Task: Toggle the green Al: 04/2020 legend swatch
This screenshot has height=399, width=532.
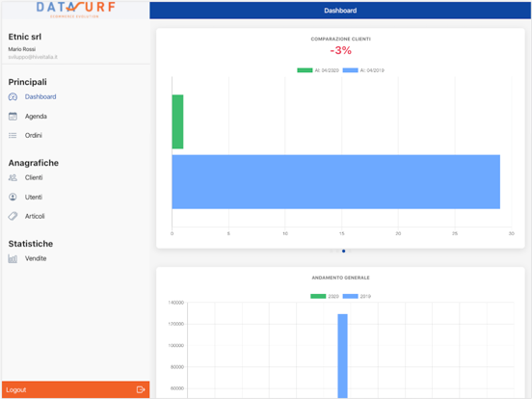Action: point(305,70)
